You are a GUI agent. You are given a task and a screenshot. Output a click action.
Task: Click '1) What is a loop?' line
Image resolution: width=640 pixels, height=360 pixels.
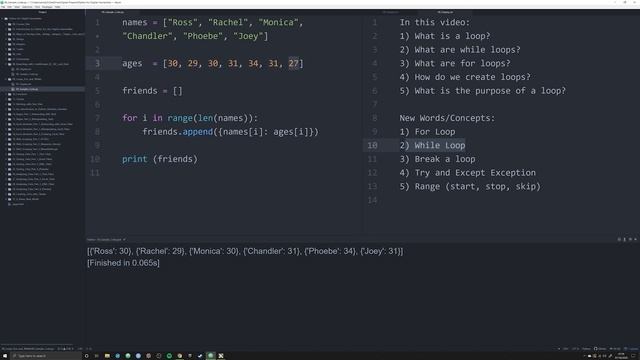click(x=445, y=36)
